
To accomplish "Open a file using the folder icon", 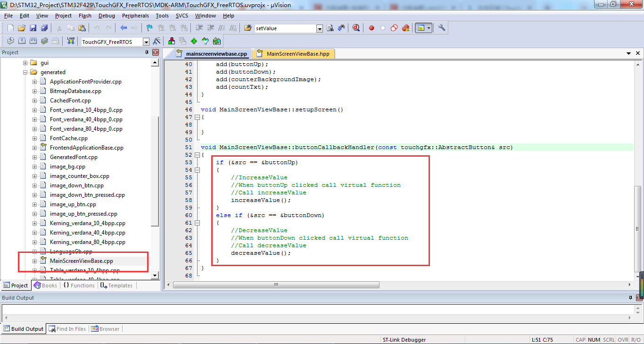I will click(22, 28).
